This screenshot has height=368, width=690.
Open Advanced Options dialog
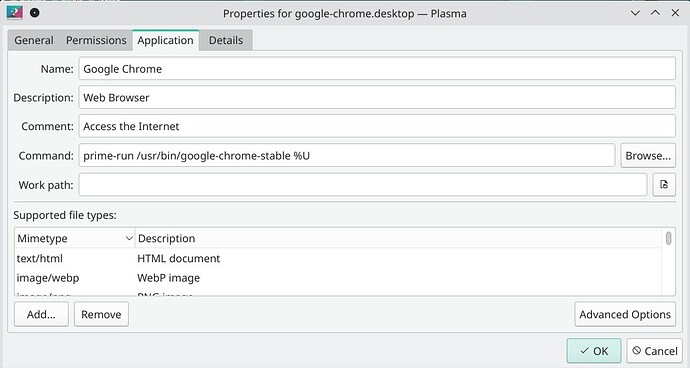625,314
